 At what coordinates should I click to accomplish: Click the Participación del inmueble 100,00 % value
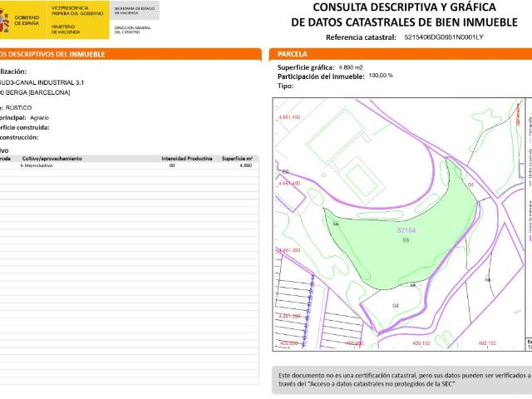[x=381, y=76]
